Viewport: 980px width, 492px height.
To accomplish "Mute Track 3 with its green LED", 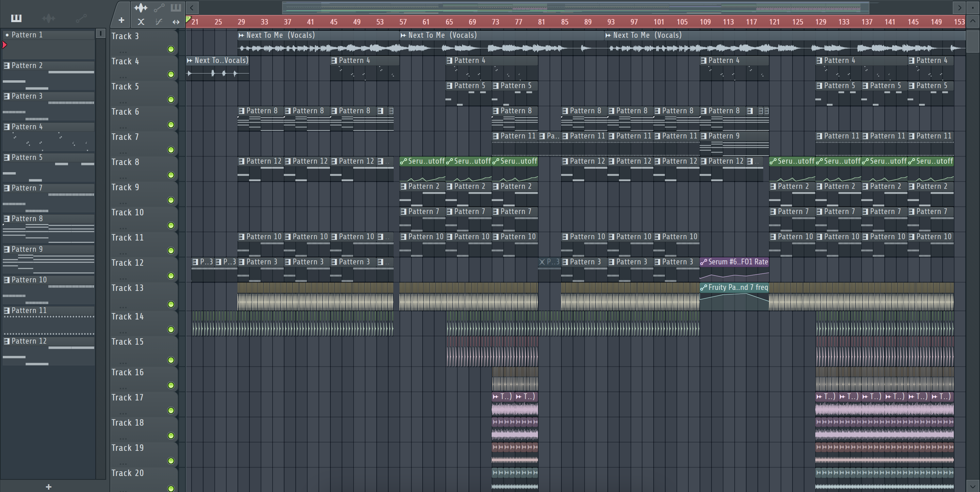I will [171, 49].
